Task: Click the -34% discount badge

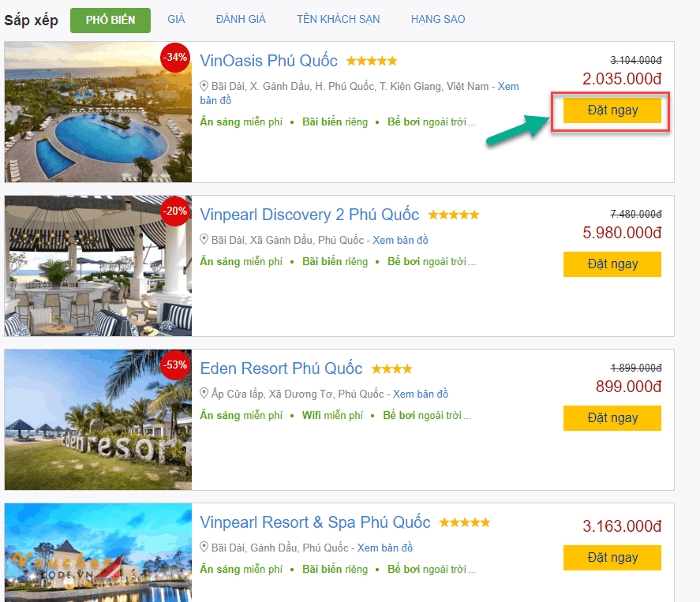Action: (x=175, y=57)
